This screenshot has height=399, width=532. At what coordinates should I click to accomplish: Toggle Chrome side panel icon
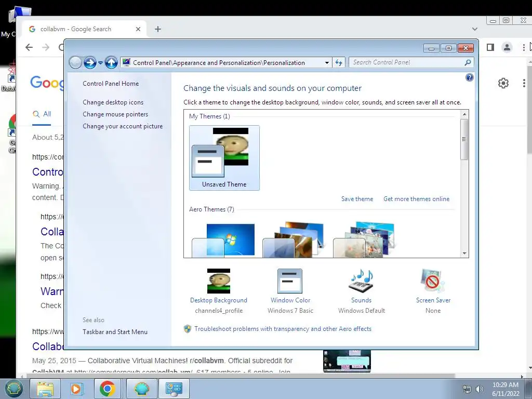pos(490,47)
